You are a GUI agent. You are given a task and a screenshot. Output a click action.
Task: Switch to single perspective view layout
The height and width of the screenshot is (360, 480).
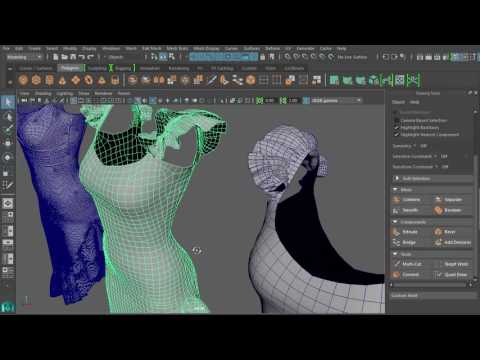pos(8,204)
